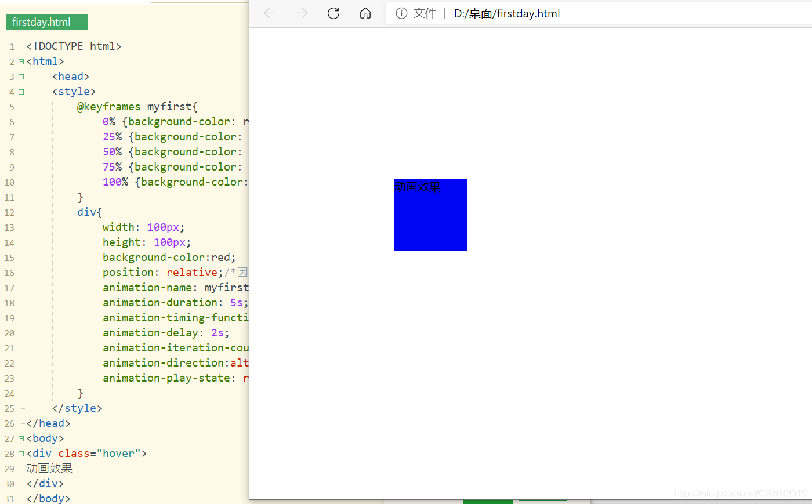Viewport: 812px width, 504px height.
Task: Click the '</style>' closing tag line
Action: (77, 408)
